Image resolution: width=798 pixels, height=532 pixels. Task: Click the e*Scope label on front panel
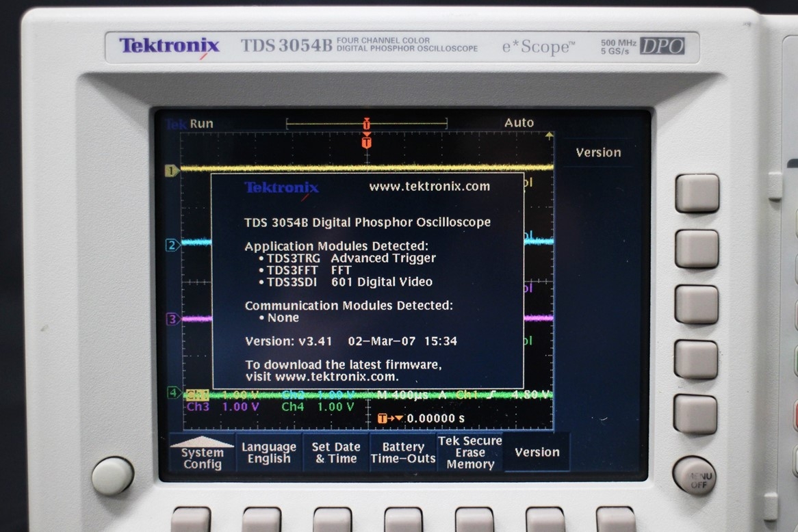[x=539, y=46]
